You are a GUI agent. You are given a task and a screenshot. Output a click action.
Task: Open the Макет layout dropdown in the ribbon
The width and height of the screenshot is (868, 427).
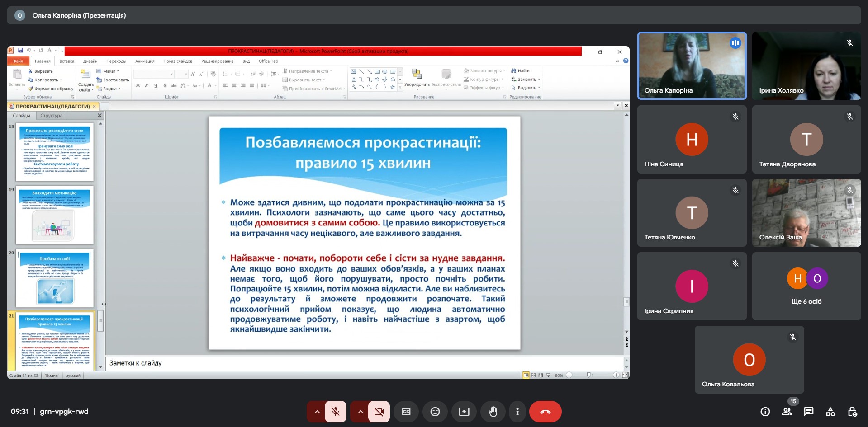click(x=109, y=71)
